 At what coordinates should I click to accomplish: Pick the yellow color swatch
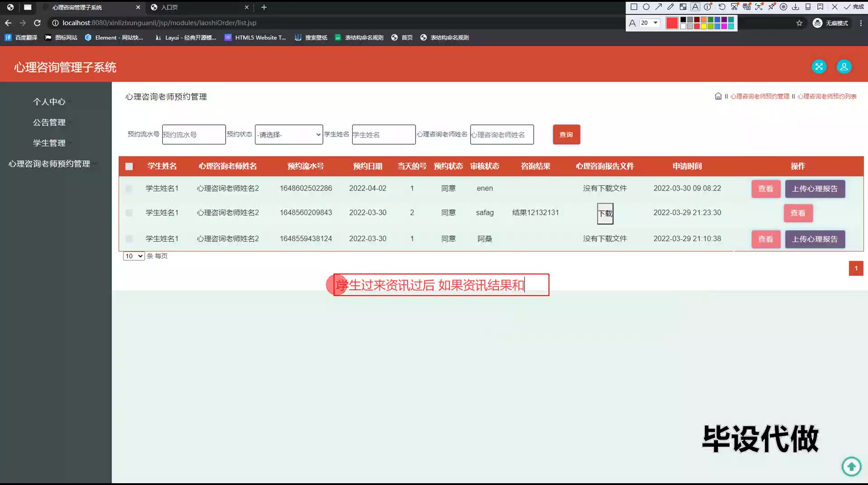tap(704, 26)
